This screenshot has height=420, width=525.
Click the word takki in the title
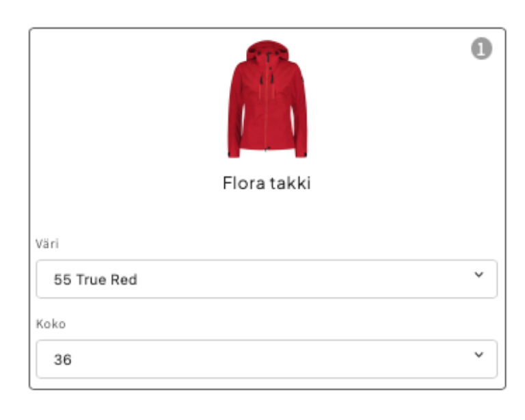pos(291,183)
